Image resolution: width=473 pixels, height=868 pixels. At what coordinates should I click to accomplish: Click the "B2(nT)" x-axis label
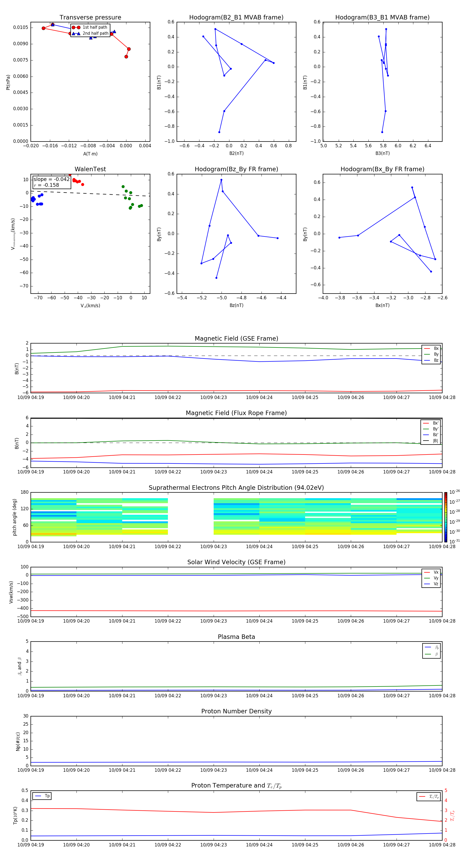pyautogui.click(x=236, y=153)
